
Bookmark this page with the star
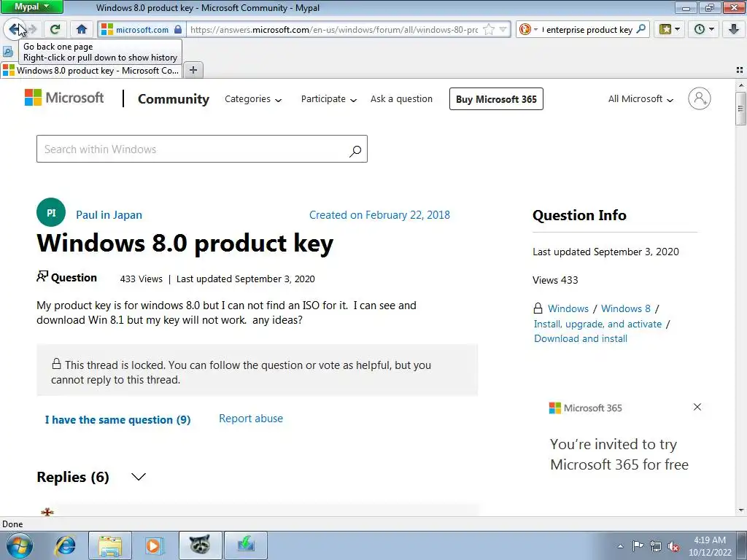coord(489,29)
